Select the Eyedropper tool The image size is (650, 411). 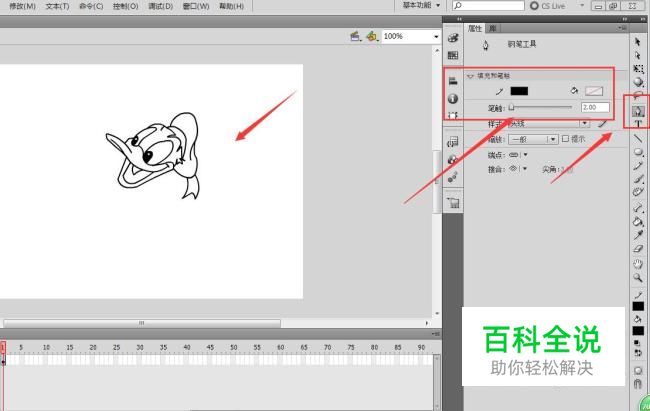point(638,235)
